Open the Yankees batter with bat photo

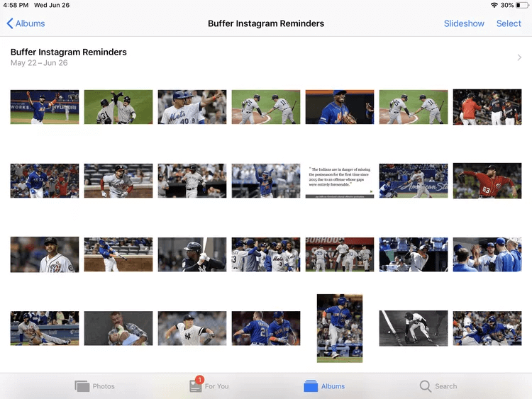pyautogui.click(x=192, y=254)
